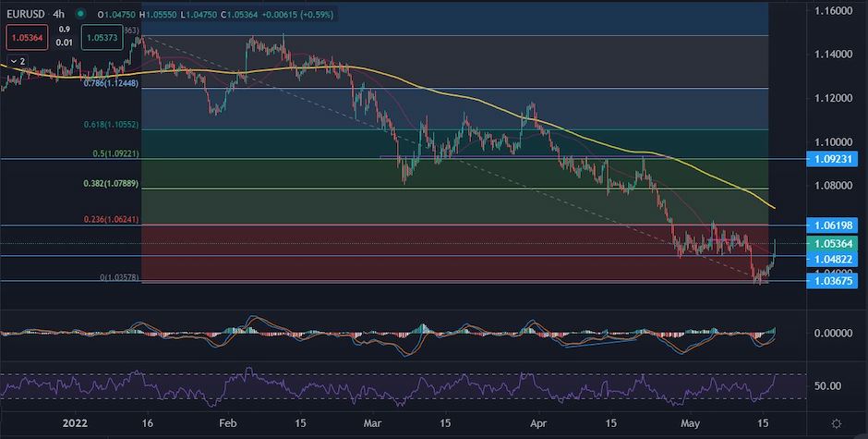Click the 2022 date label on time axis
The image size is (868, 439).
(76, 423)
